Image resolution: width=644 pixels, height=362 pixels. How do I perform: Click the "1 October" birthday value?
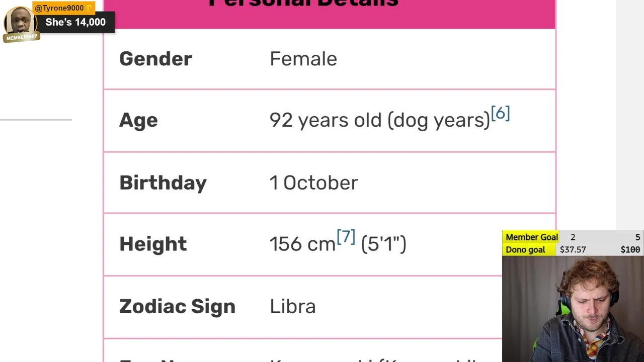coord(313,183)
